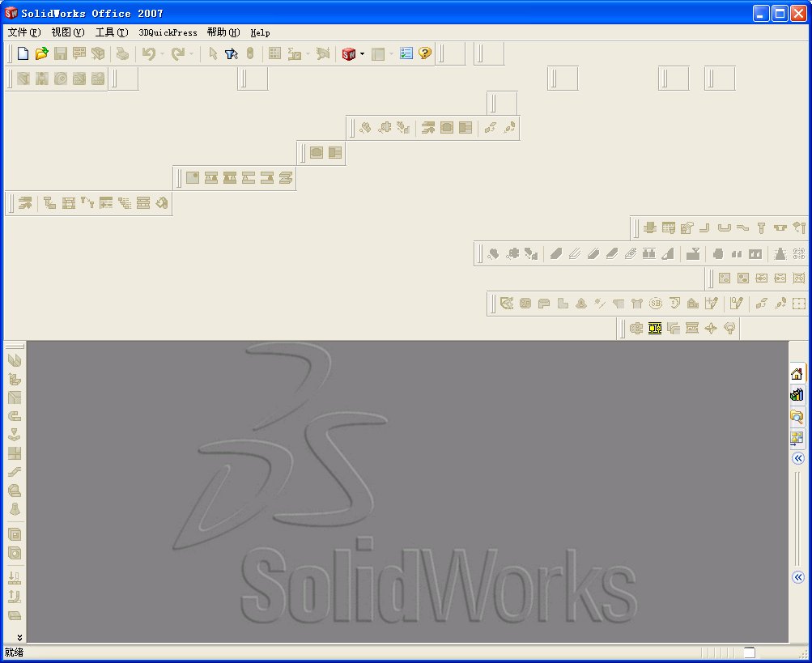
Task: Toggle the selection filter funnel icon
Action: [232, 53]
